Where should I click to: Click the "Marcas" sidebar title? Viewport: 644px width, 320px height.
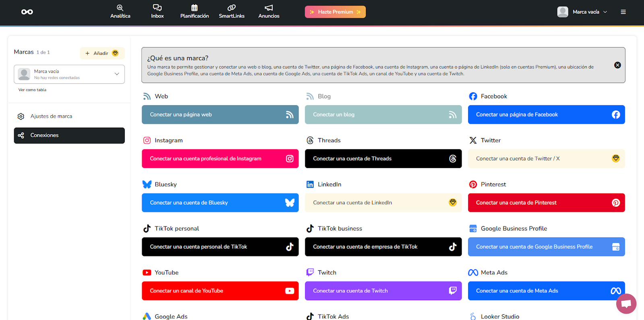coord(24,52)
